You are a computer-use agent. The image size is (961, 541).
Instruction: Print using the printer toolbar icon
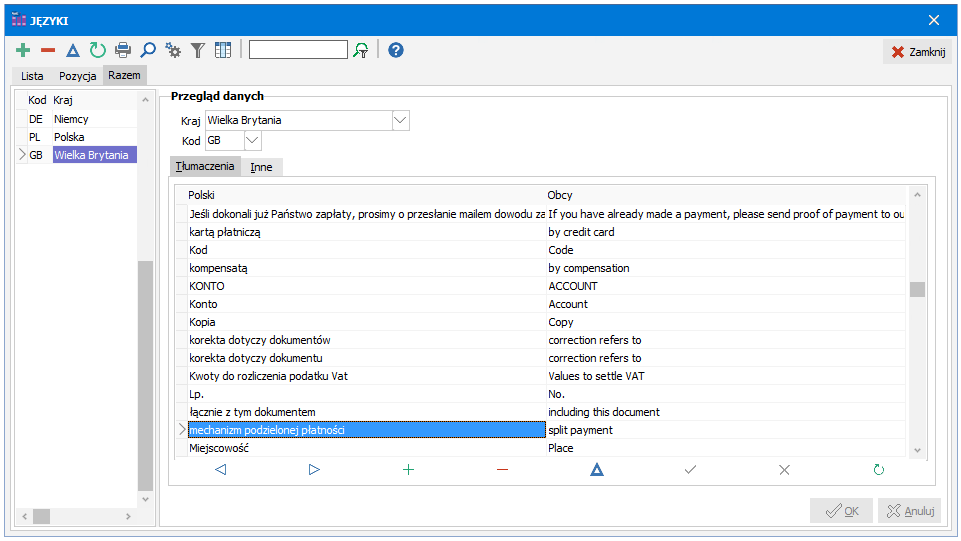click(123, 50)
